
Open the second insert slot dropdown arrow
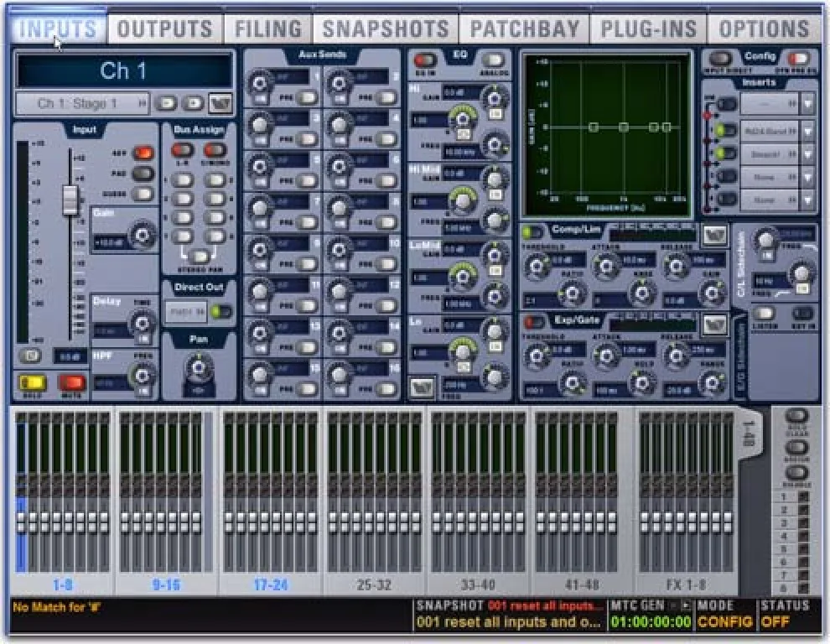coord(807,131)
